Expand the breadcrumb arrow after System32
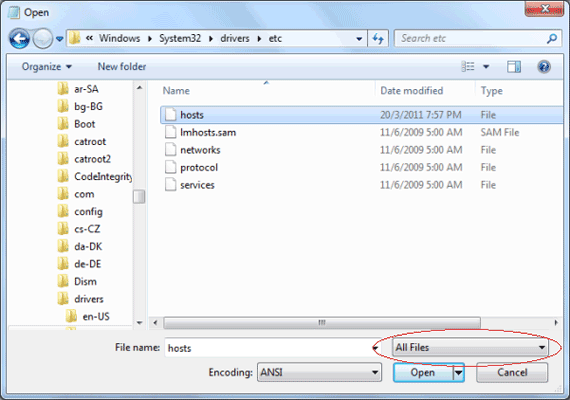Screen dimensions: 570x400 click(x=211, y=39)
